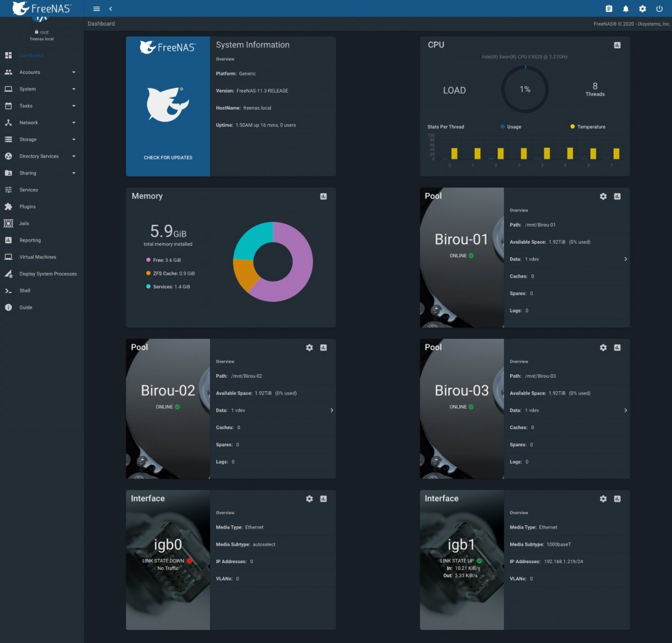Open Reporting in the sidebar
The height and width of the screenshot is (643, 672).
point(42,241)
